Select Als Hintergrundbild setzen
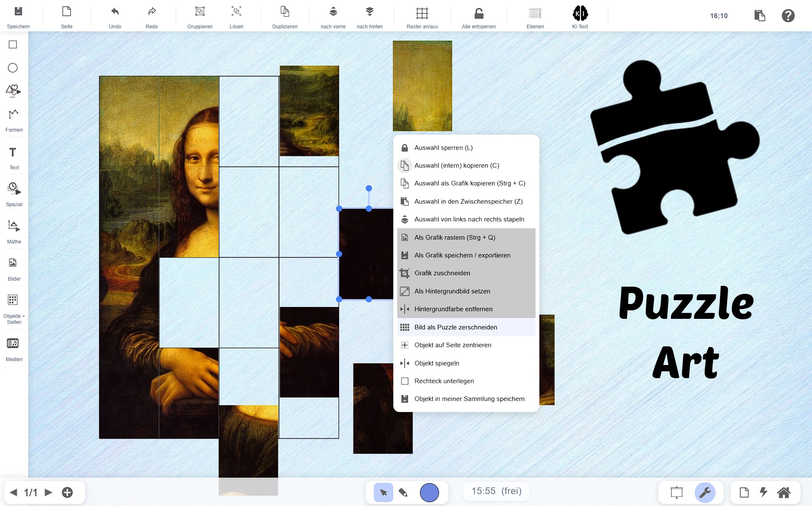 coord(466,291)
